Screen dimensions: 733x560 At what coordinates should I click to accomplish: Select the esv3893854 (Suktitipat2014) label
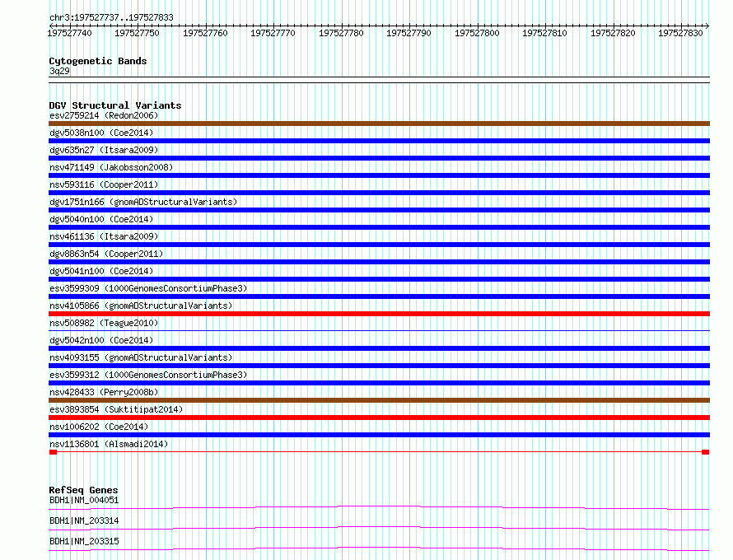pyautogui.click(x=116, y=409)
